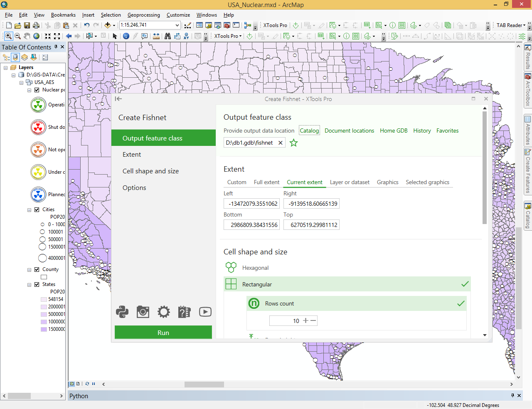The width and height of the screenshot is (532, 409).
Task: Click the video play icon in dialog
Action: 205,312
